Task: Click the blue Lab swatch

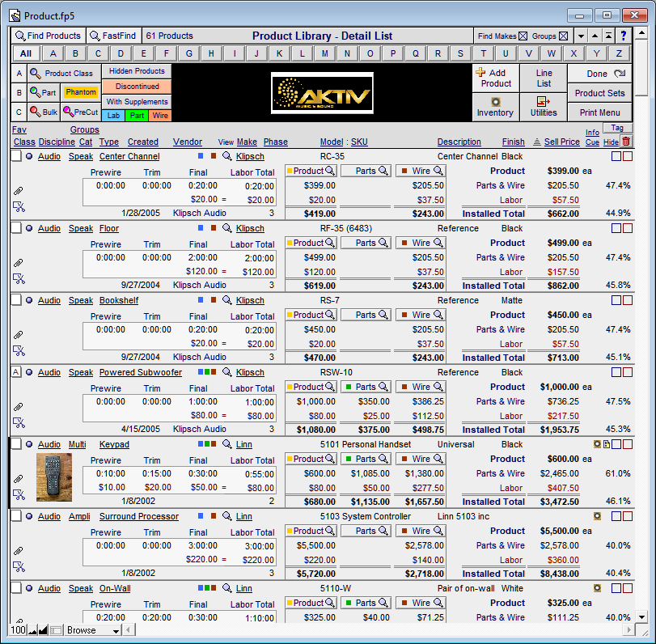Action: (113, 116)
